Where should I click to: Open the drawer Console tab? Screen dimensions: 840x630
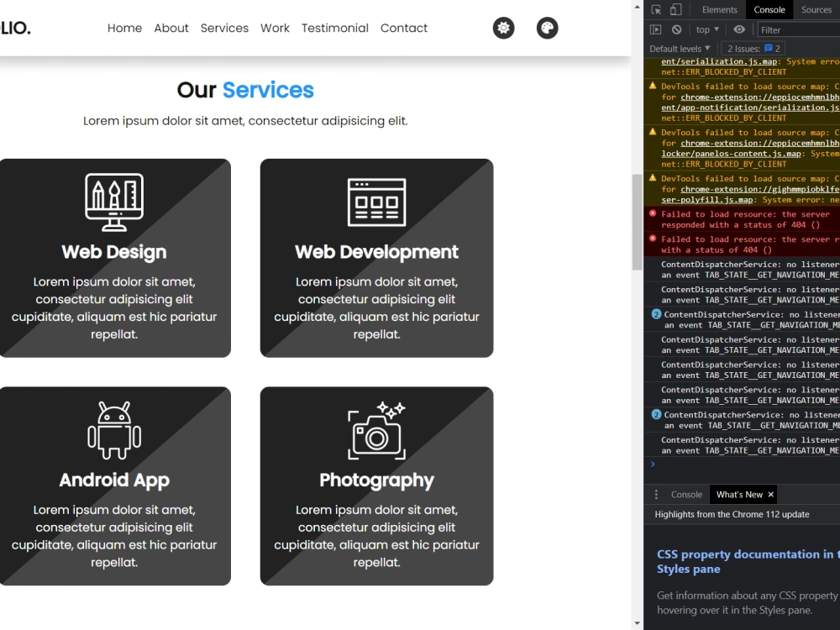click(x=686, y=495)
